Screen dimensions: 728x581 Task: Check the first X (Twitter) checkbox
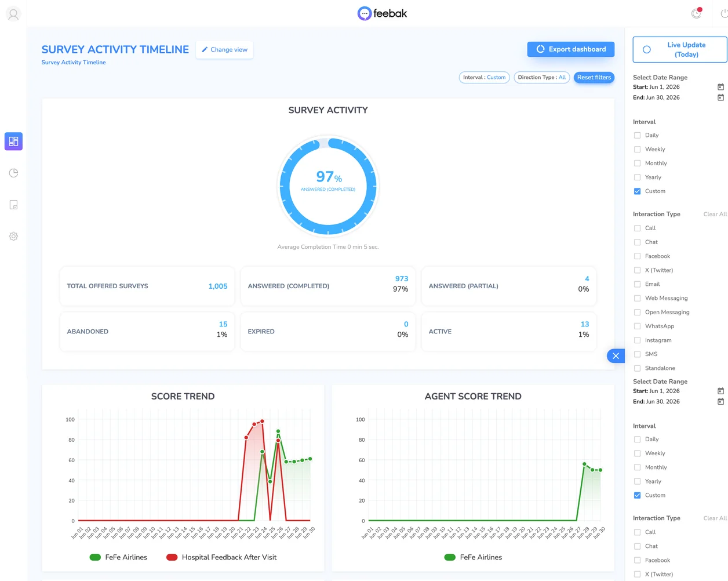[638, 270]
